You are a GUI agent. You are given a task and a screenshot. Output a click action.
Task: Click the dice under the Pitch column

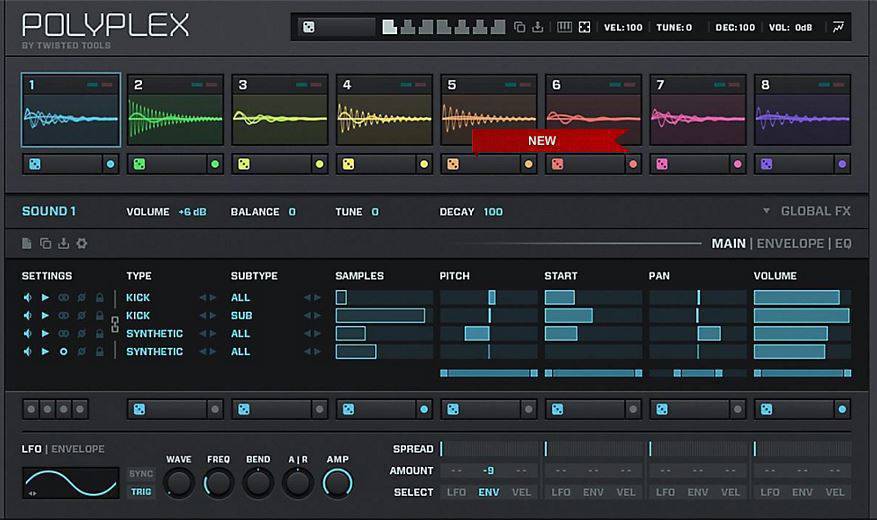(x=452, y=409)
